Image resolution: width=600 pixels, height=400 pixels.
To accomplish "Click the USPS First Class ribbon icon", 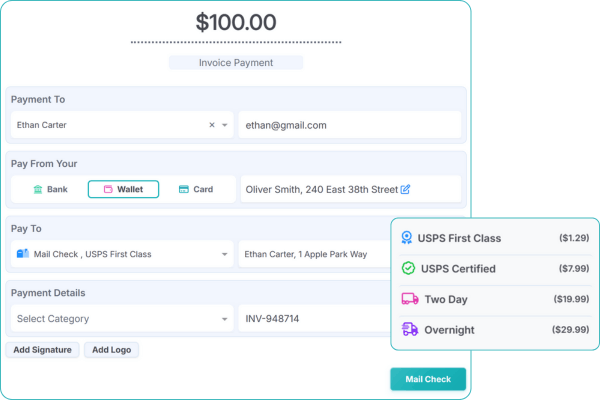I will (408, 239).
